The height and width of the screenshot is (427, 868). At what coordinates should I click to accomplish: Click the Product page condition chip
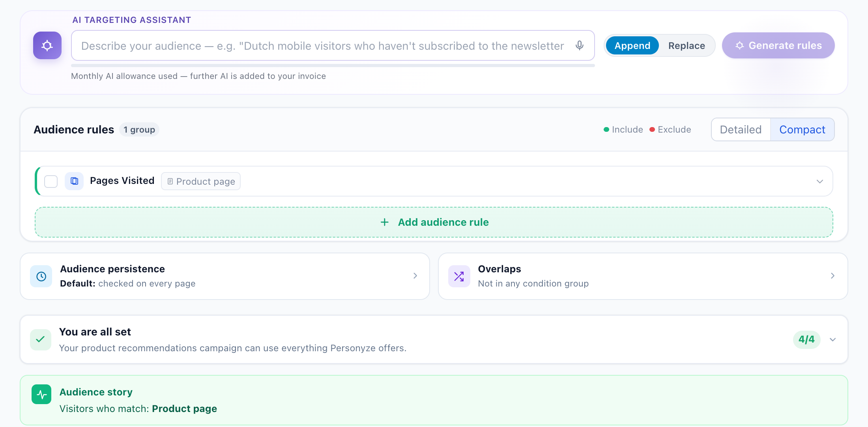point(201,181)
